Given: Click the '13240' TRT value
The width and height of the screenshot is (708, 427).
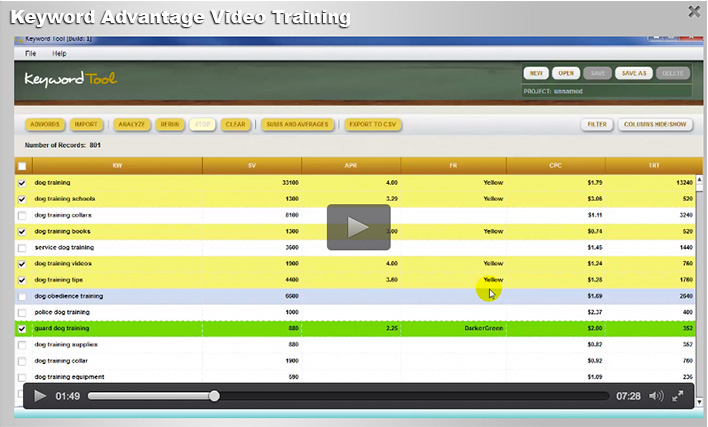Looking at the screenshot, I should pyautogui.click(x=684, y=182).
